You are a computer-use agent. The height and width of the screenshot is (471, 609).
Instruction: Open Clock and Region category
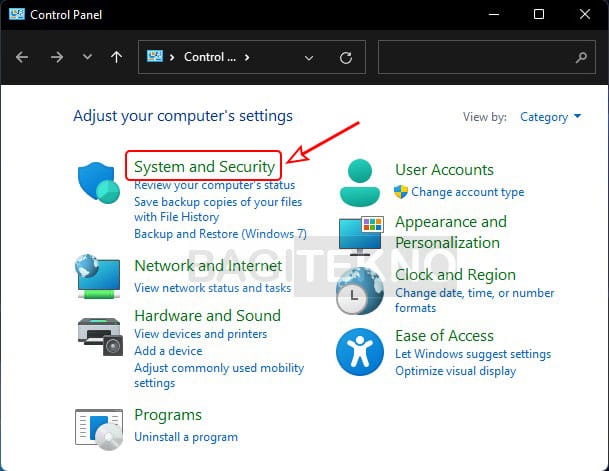[x=455, y=275]
